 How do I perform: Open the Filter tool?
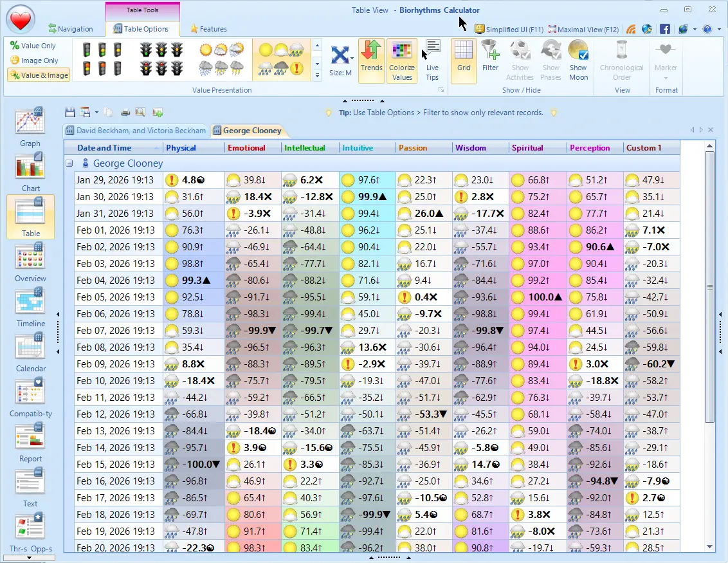pyautogui.click(x=490, y=59)
